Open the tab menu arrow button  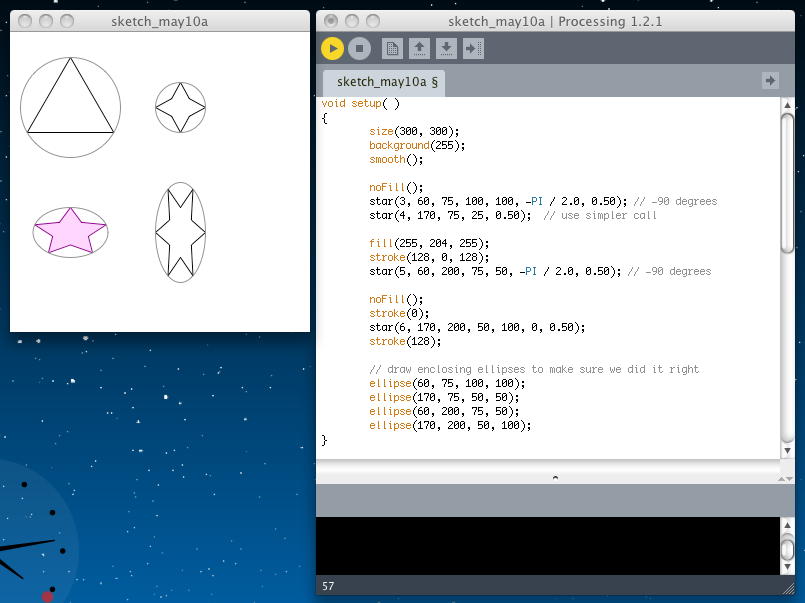[x=770, y=80]
